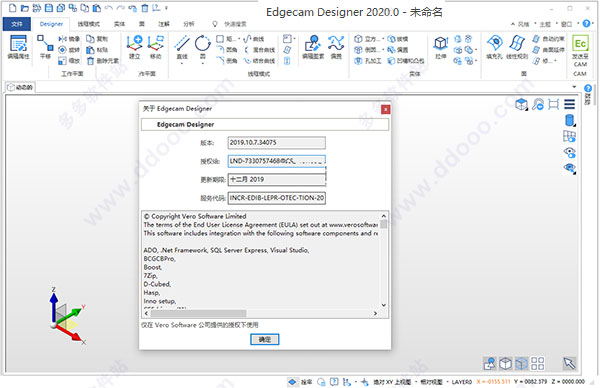Click the 复制 copy command in ribbon
600x388 pixels.
coord(97,39)
